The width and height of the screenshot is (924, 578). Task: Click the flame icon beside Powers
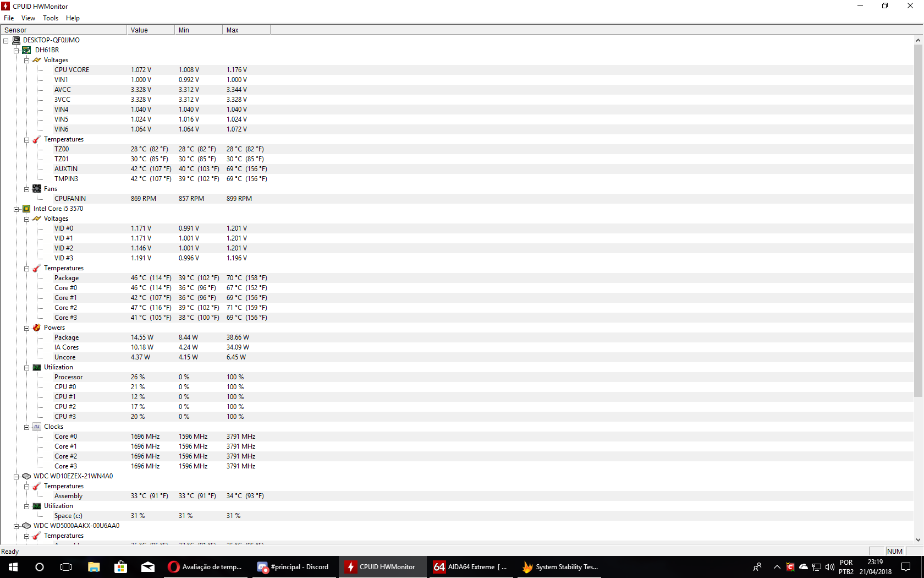click(x=37, y=328)
